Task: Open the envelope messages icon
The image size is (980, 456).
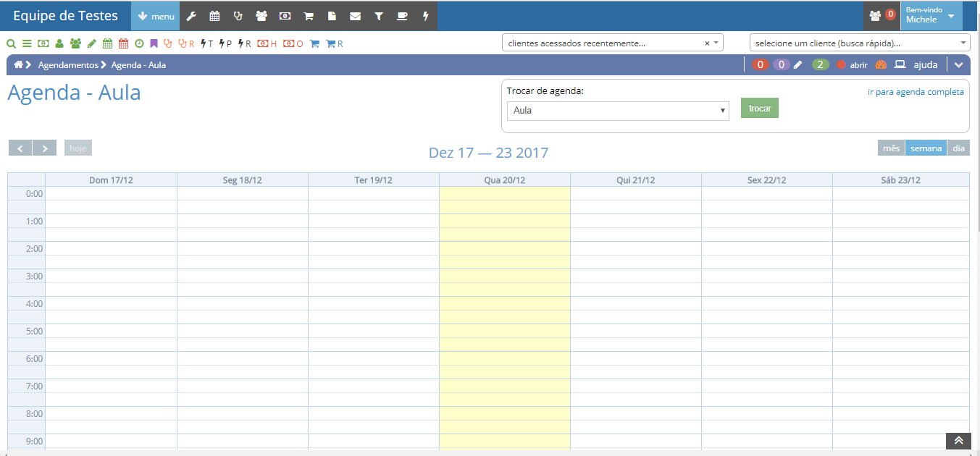Action: [355, 16]
